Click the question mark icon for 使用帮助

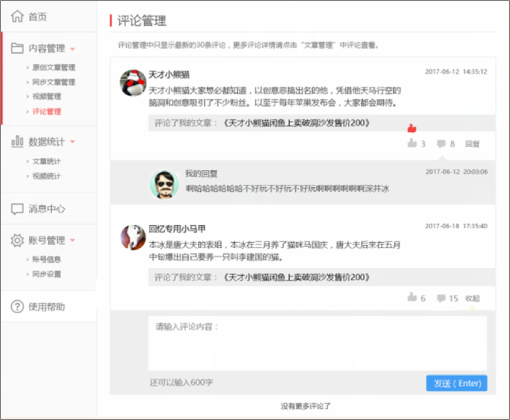[x=18, y=306]
